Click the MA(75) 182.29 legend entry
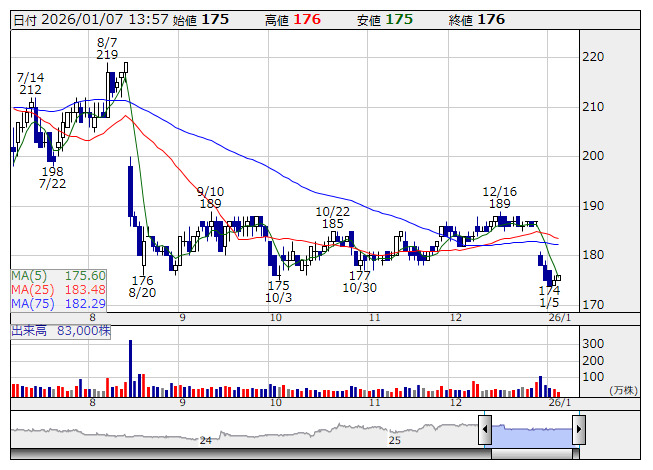Screen dimensions: 653x470 [x=58, y=303]
